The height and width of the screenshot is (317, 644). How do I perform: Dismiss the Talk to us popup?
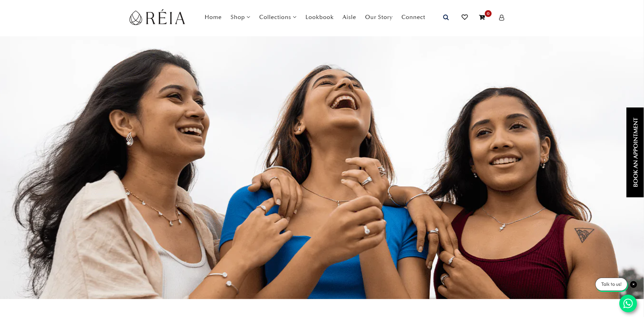pos(633,284)
